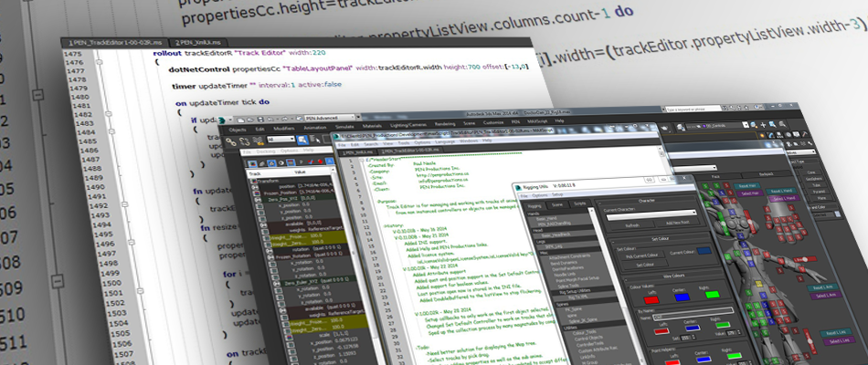Open the Modifiers menu in 3ds Max
Image resolution: width=868 pixels, height=365 pixels.
[284, 129]
